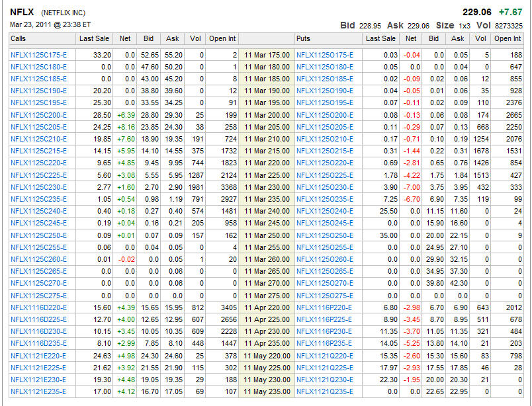Select the 11 Mar 230.00 strike cell
Screen dimensions: 532x406
coord(267,187)
